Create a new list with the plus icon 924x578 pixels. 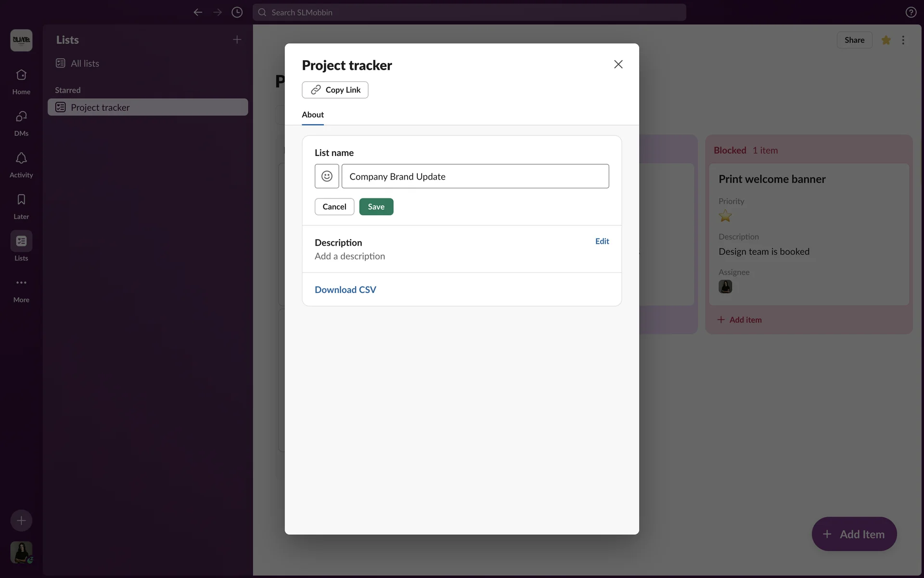pos(237,40)
